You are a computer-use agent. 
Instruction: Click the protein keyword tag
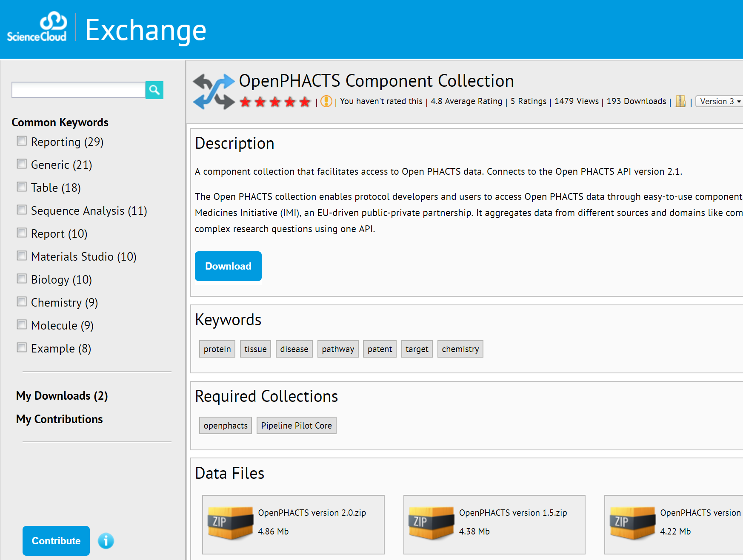(x=217, y=349)
